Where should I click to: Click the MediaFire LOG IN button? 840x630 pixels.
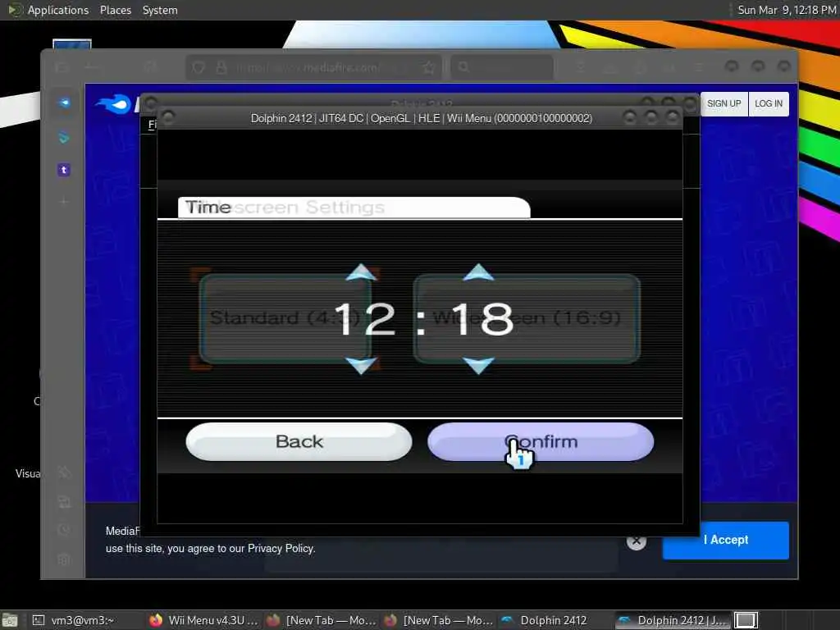768,104
